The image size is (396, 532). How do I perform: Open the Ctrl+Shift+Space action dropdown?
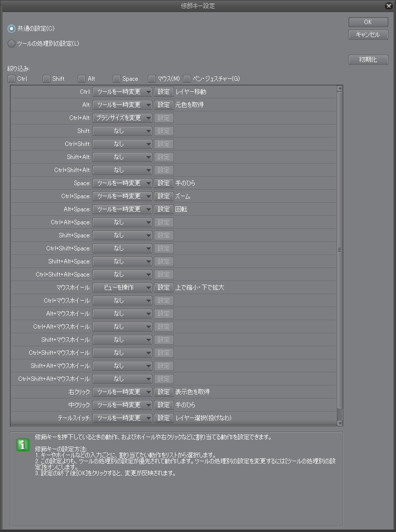pos(122,248)
